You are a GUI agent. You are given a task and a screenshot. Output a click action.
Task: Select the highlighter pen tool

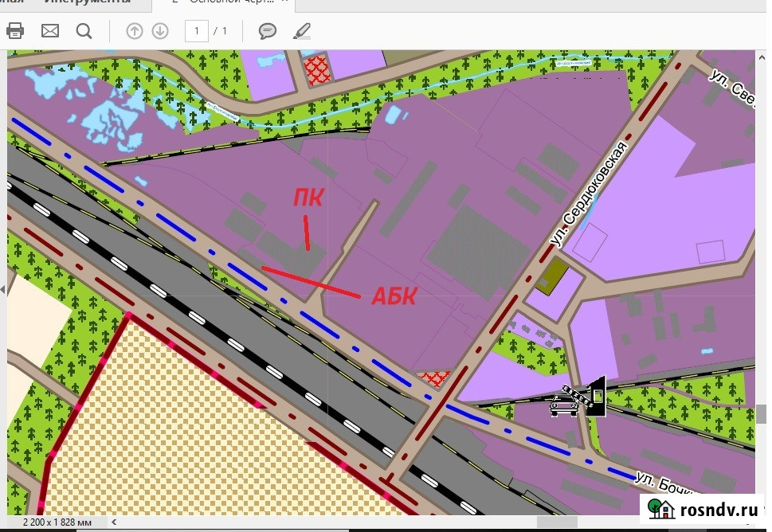(x=302, y=31)
